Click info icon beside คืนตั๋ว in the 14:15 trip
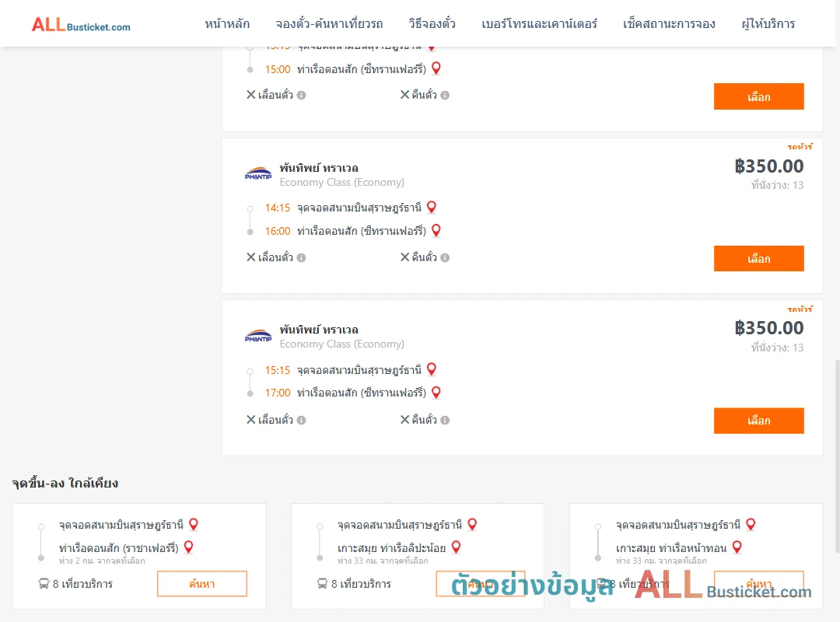The height and width of the screenshot is (622, 840). 445,257
